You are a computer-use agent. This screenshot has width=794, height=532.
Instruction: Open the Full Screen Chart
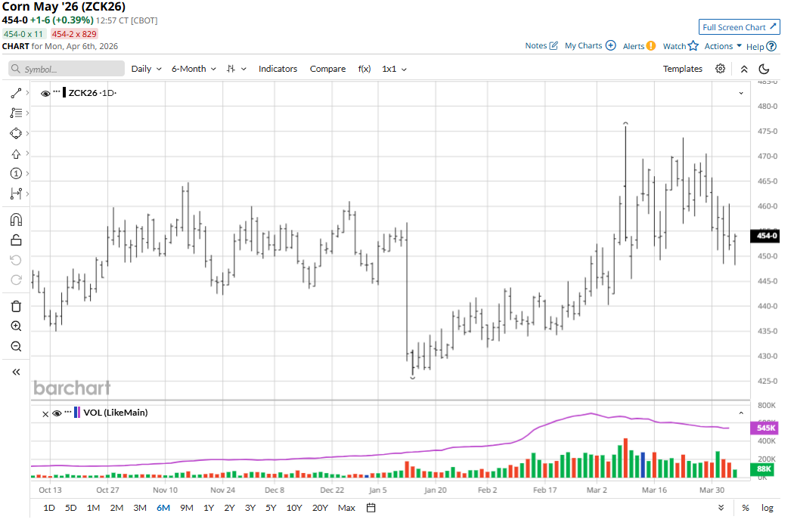(x=739, y=27)
